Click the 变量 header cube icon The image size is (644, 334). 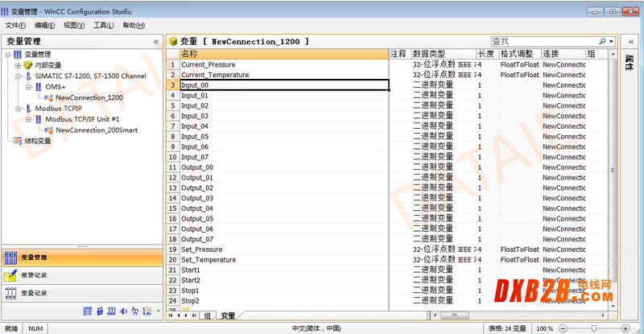(173, 42)
